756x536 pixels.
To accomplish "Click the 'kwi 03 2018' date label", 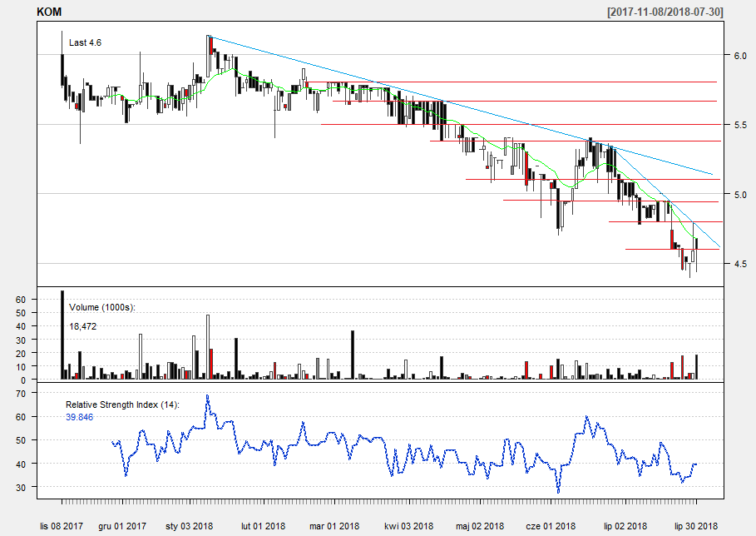I will click(x=409, y=526).
